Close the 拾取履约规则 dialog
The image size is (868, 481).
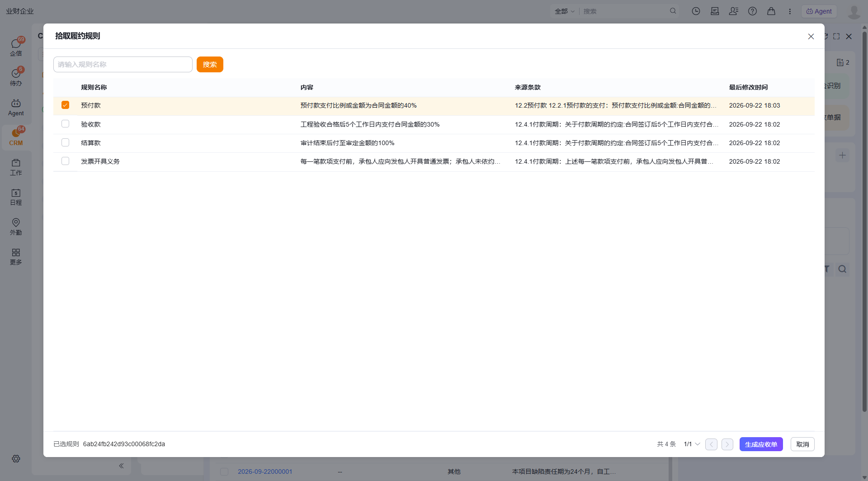[x=811, y=36]
